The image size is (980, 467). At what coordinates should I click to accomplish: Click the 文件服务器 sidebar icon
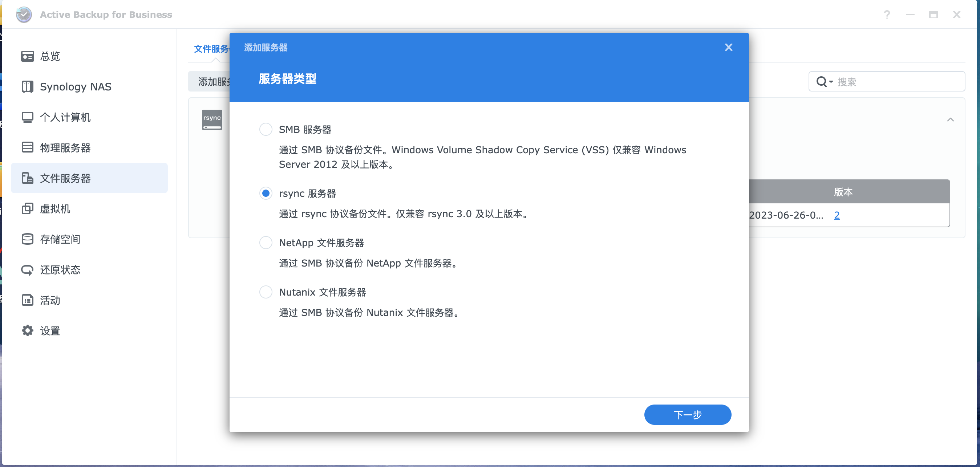click(27, 178)
